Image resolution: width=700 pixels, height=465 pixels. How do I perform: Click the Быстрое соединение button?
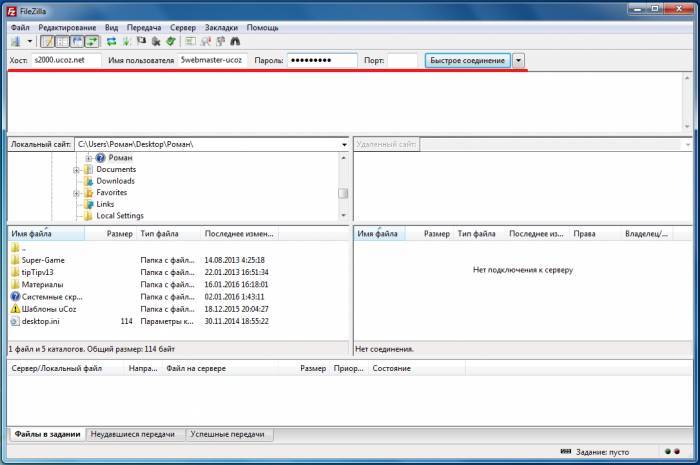467,60
